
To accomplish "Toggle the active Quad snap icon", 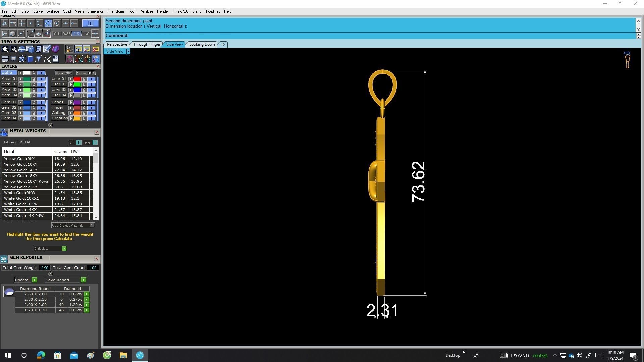I will click(48, 23).
